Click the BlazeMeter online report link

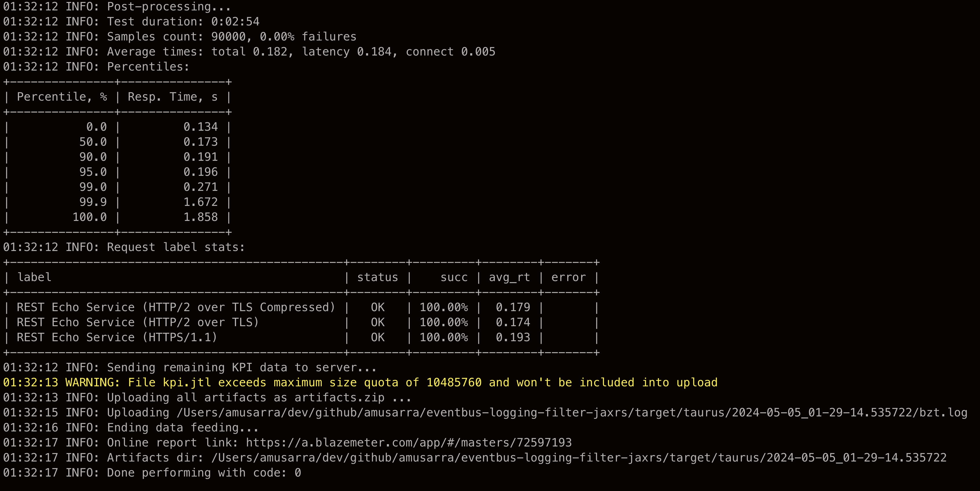pos(409,442)
